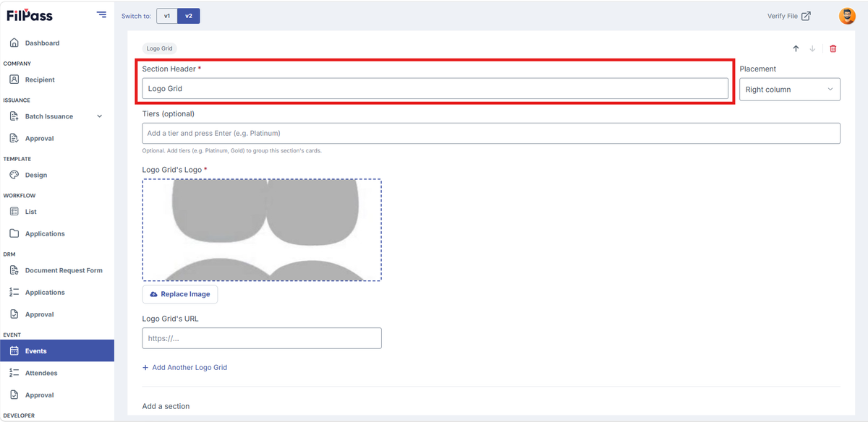Viewport: 868px width, 422px height.
Task: Click the Tiers tag input field
Action: click(x=491, y=133)
